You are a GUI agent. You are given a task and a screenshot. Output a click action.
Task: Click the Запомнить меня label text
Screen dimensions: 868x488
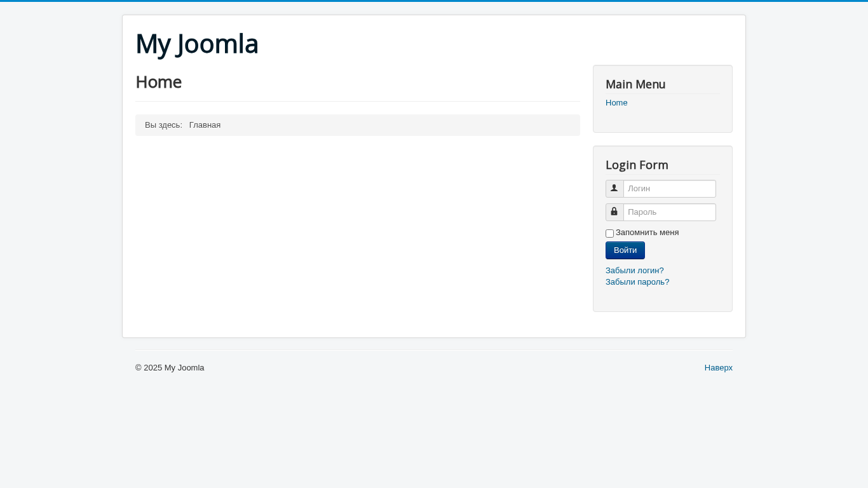click(x=647, y=233)
